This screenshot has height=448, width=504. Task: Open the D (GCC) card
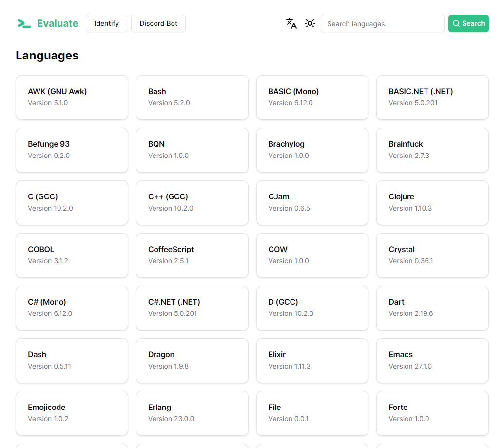pyautogui.click(x=312, y=308)
